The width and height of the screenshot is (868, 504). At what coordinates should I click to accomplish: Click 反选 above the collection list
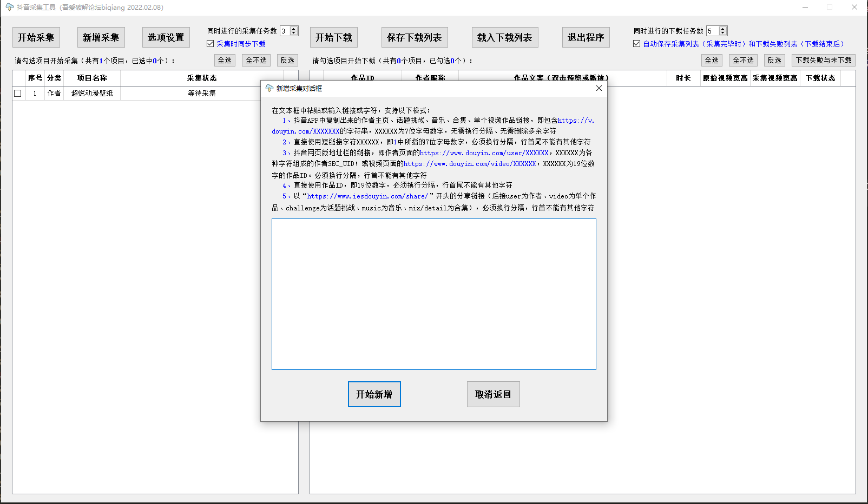[x=287, y=60]
